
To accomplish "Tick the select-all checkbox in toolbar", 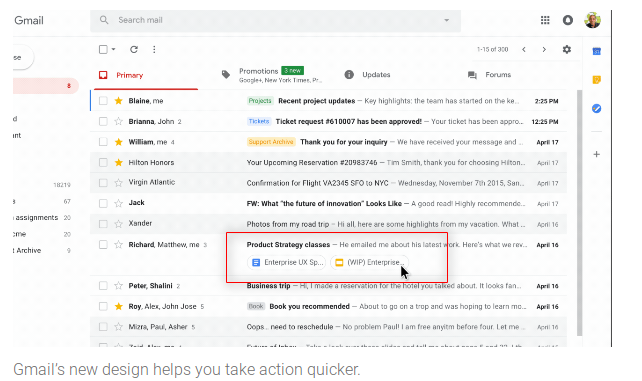I will point(103,50).
